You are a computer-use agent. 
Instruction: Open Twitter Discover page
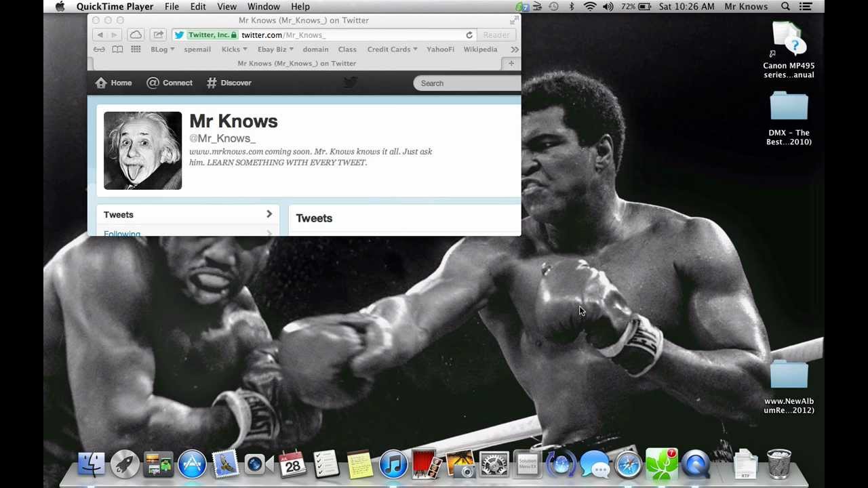229,83
